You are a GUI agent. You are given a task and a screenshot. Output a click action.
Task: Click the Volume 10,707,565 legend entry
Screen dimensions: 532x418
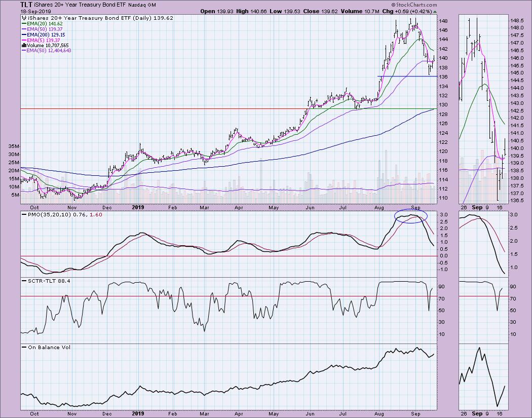48,45
